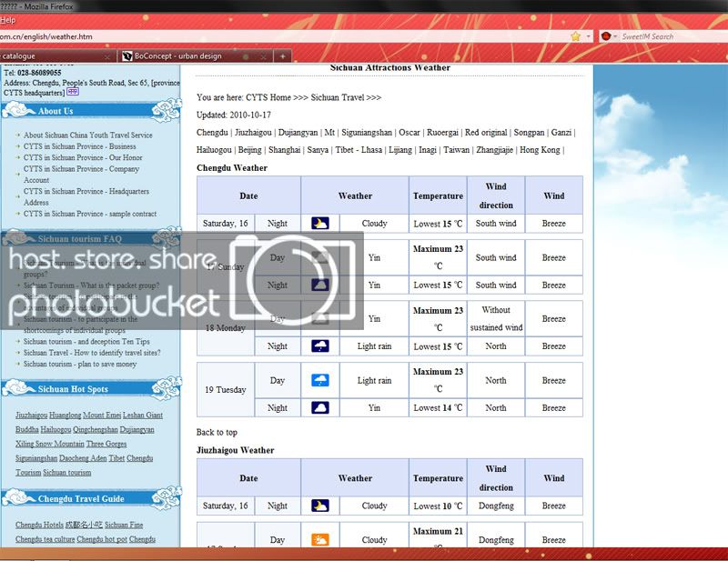Click the SweetIM Search field

673,36
